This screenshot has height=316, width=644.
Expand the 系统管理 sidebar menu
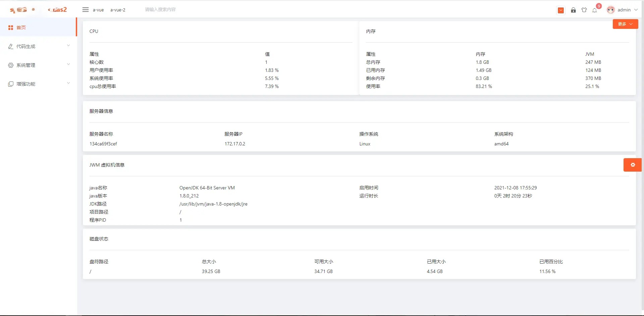point(39,65)
